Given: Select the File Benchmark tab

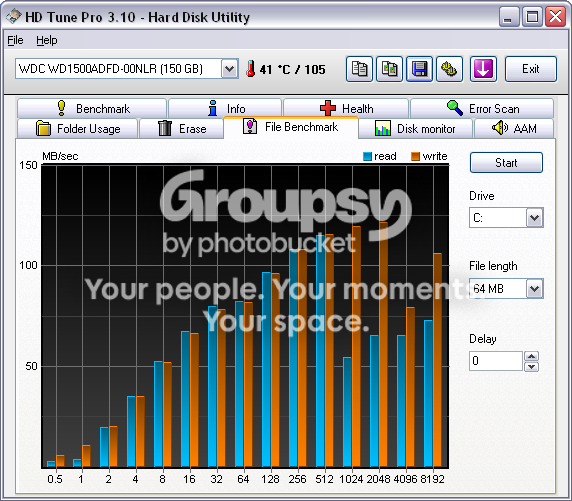Looking at the screenshot, I should tap(291, 127).
